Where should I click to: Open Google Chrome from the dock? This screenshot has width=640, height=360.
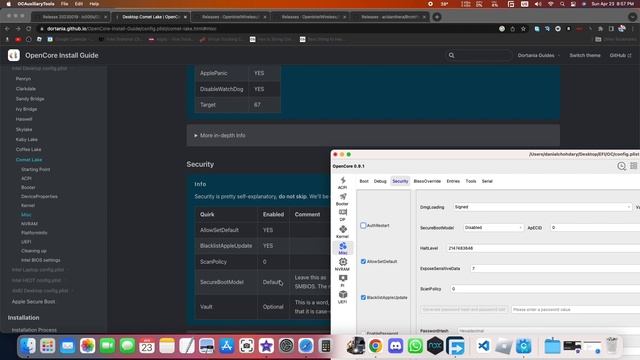click(375, 346)
